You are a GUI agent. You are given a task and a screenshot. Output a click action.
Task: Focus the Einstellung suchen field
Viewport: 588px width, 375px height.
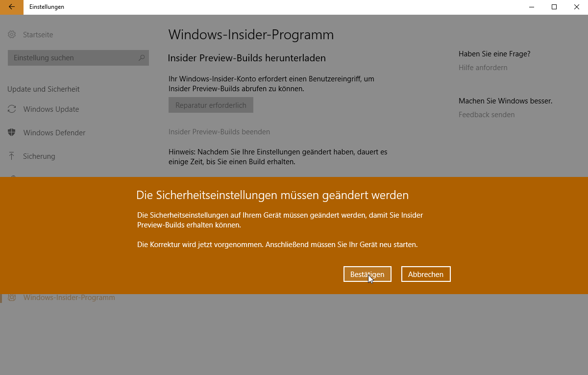[78, 58]
